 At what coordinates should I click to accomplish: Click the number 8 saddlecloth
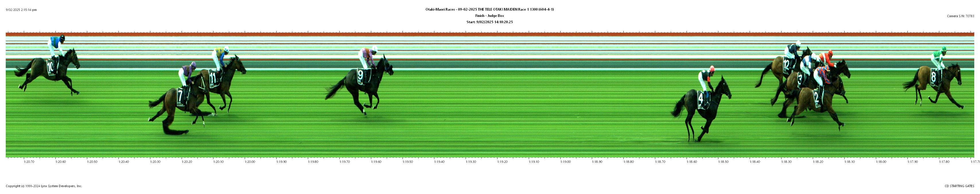tap(934, 77)
